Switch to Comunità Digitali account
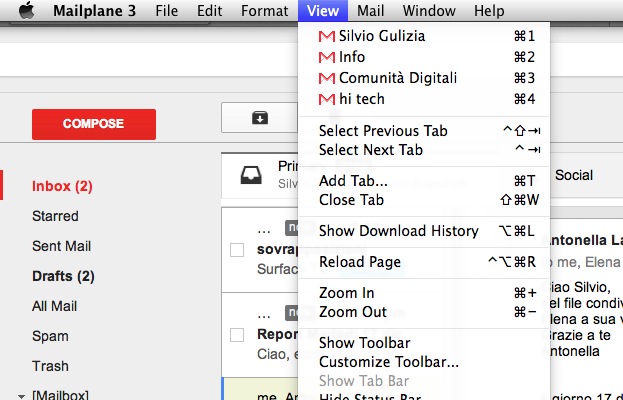 coord(424,78)
